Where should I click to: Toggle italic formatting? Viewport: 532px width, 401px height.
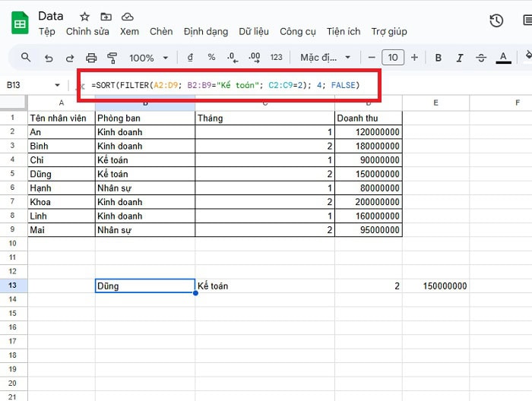[459, 58]
